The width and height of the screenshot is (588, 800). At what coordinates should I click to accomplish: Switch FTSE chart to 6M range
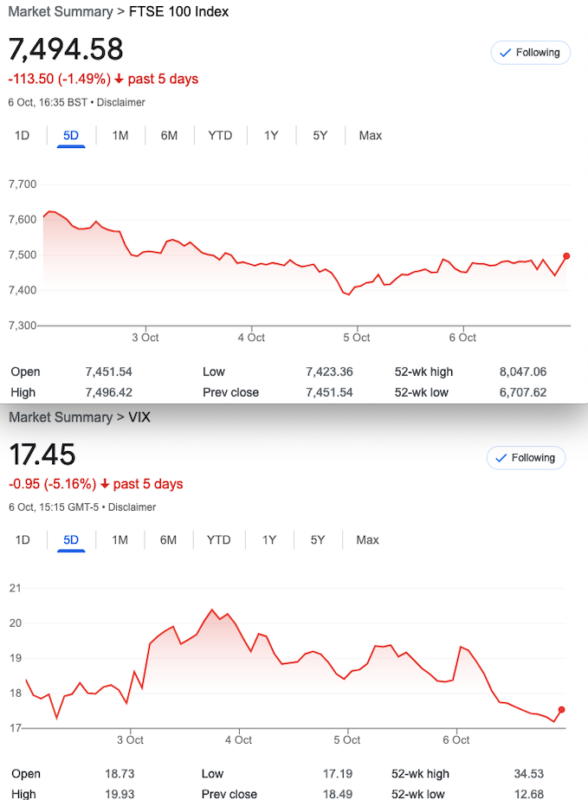click(x=169, y=136)
